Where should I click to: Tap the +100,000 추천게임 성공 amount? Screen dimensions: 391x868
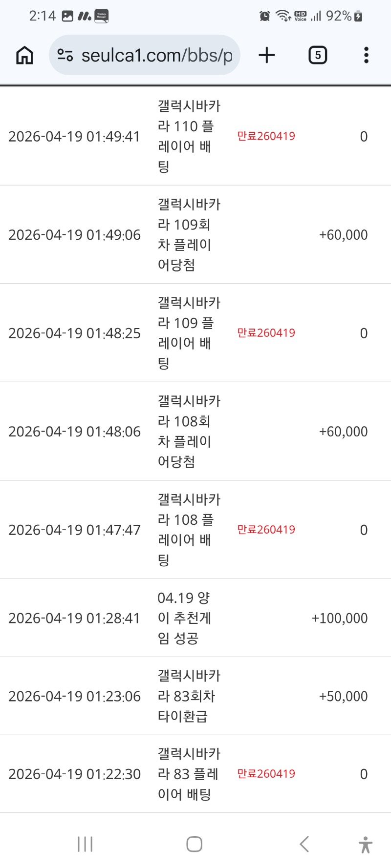pos(340,618)
